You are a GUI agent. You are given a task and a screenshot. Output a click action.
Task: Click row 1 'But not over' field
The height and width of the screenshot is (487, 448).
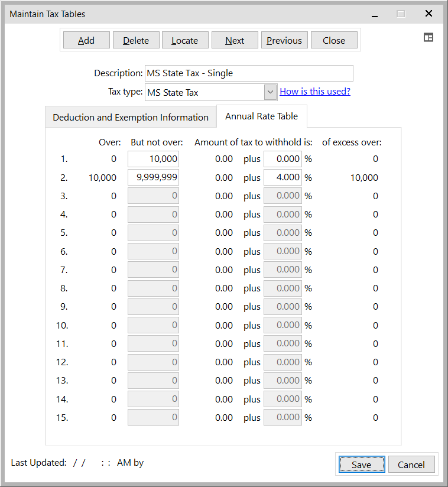[153, 159]
